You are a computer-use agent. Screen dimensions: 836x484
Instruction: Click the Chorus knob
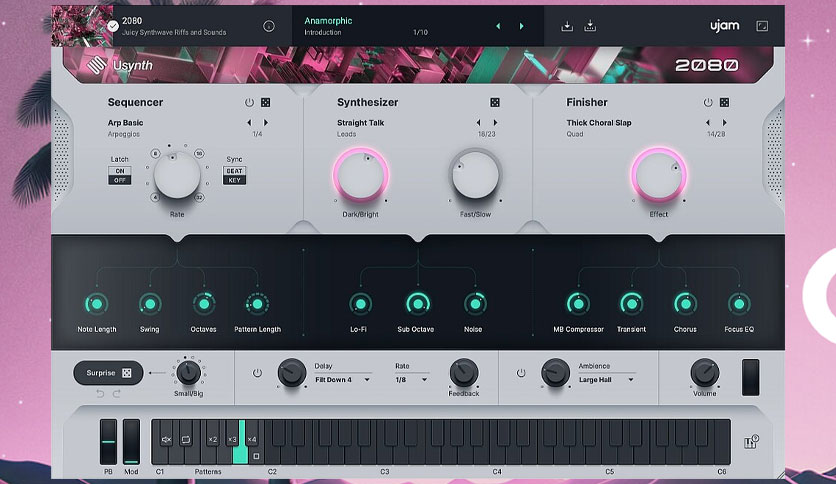685,304
